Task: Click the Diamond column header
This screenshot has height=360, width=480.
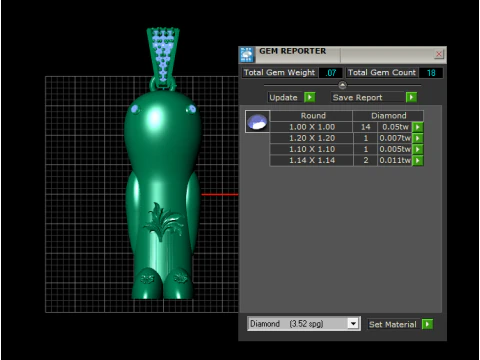Action: (x=388, y=116)
